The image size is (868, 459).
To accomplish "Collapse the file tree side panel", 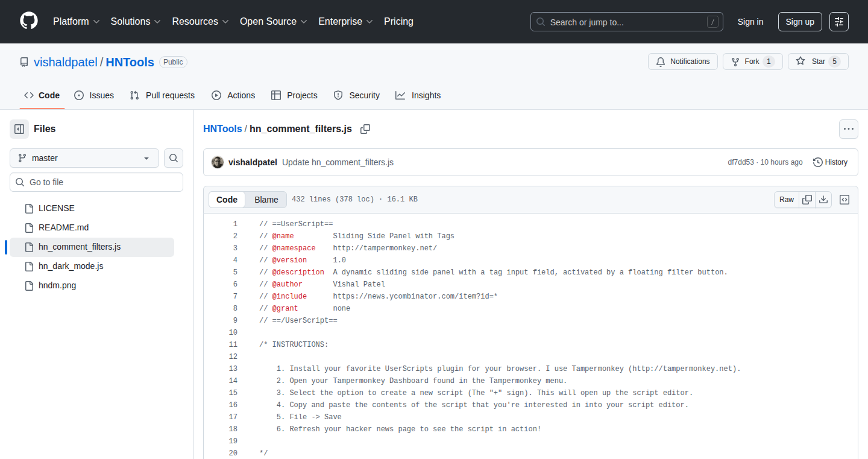I will click(19, 129).
